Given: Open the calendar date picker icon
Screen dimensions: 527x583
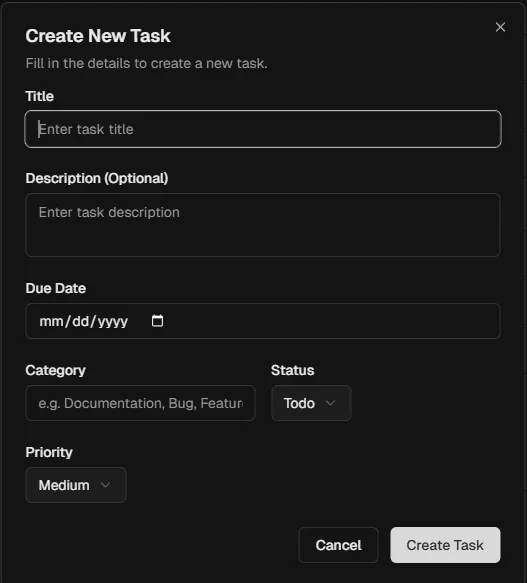Looking at the screenshot, I should tap(157, 321).
